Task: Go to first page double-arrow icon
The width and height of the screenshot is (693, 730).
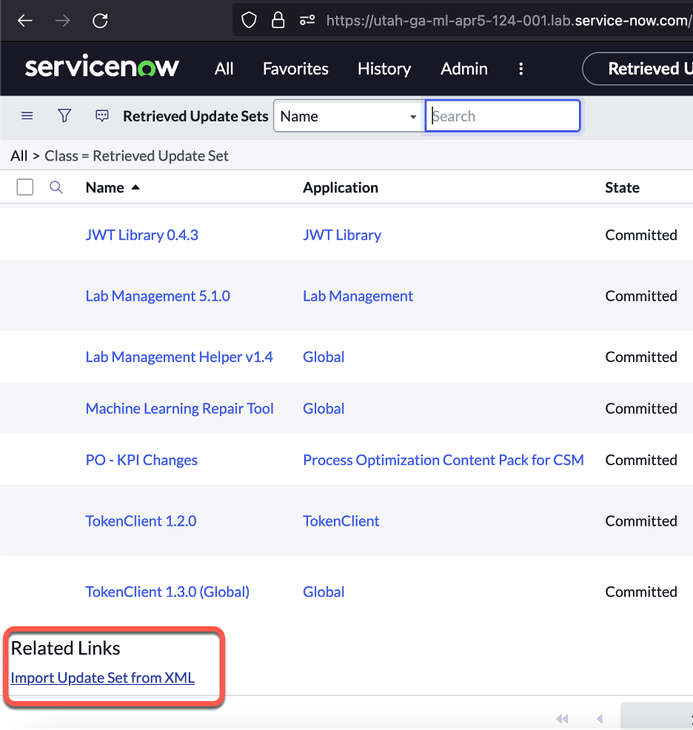Action: (x=562, y=718)
